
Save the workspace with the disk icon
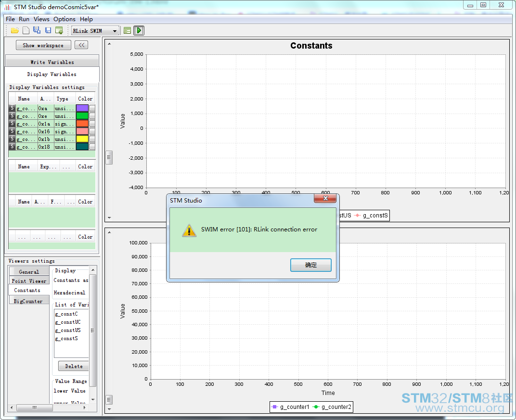[48, 31]
